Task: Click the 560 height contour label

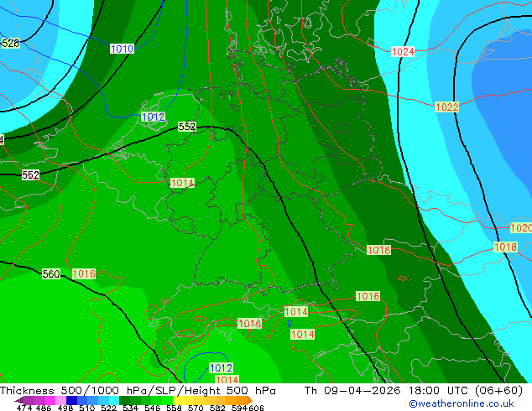Action: [51, 273]
